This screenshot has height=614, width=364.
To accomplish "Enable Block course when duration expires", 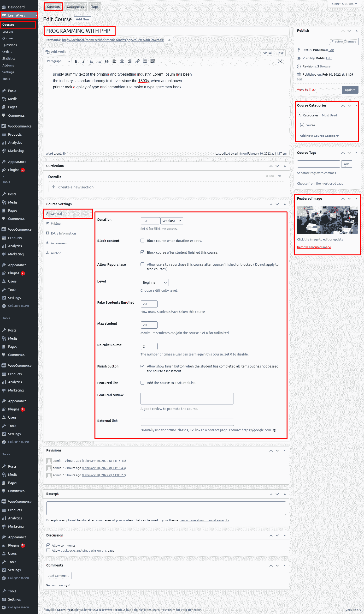I will pos(142,241).
